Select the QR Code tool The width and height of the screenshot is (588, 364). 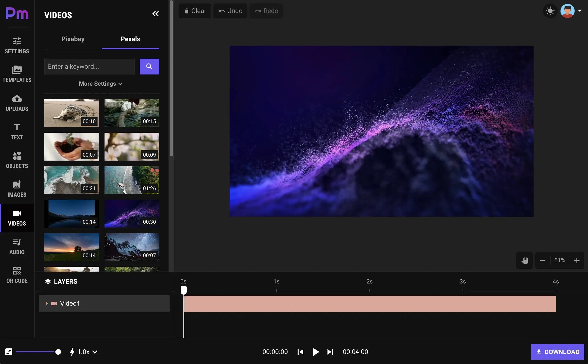pyautogui.click(x=17, y=274)
